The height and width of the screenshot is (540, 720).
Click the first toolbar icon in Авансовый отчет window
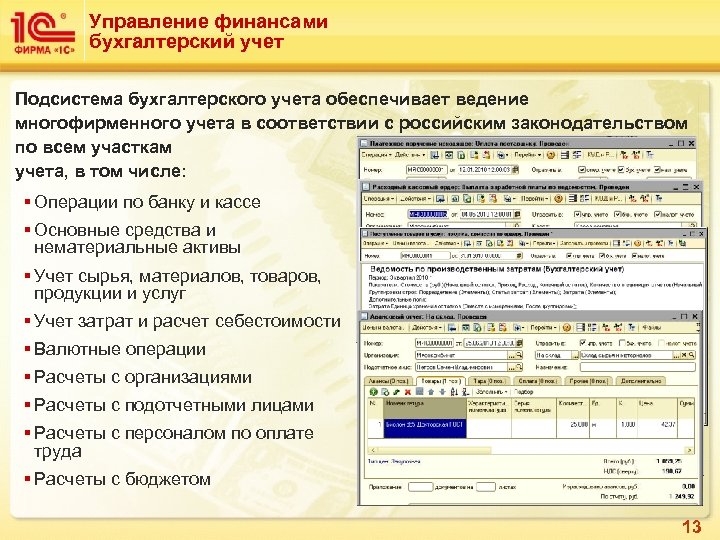[452, 327]
